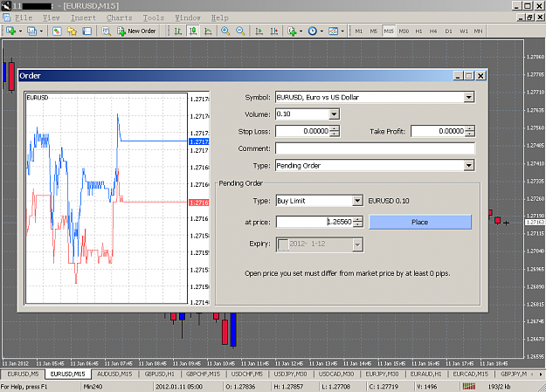
Task: Click the Indicators list add icon
Action: click(292, 31)
